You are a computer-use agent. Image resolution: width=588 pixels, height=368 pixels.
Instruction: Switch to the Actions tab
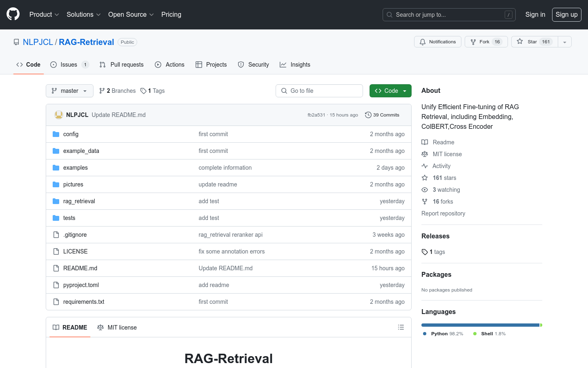tap(170, 65)
